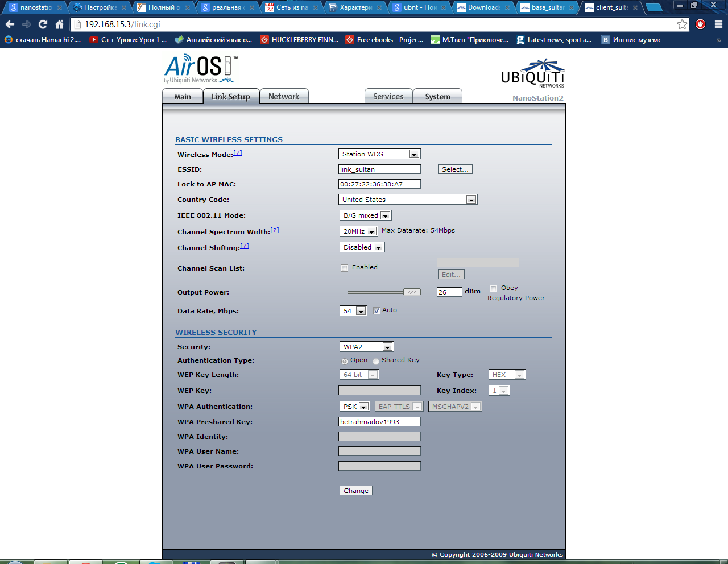Click the Change button
This screenshot has width=728, height=564.
(x=356, y=491)
